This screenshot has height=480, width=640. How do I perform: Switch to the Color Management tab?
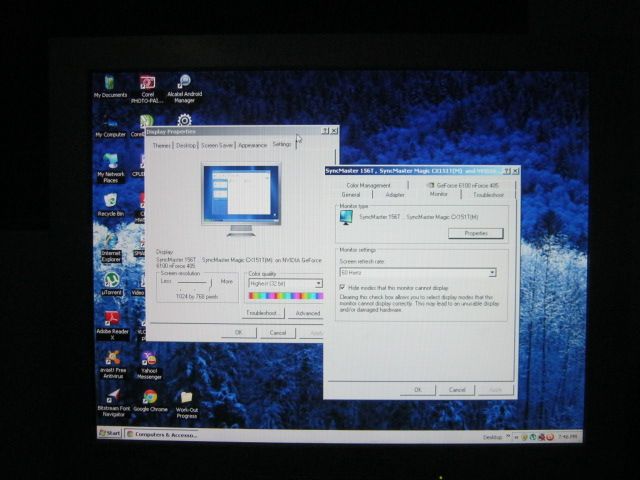coord(368,185)
